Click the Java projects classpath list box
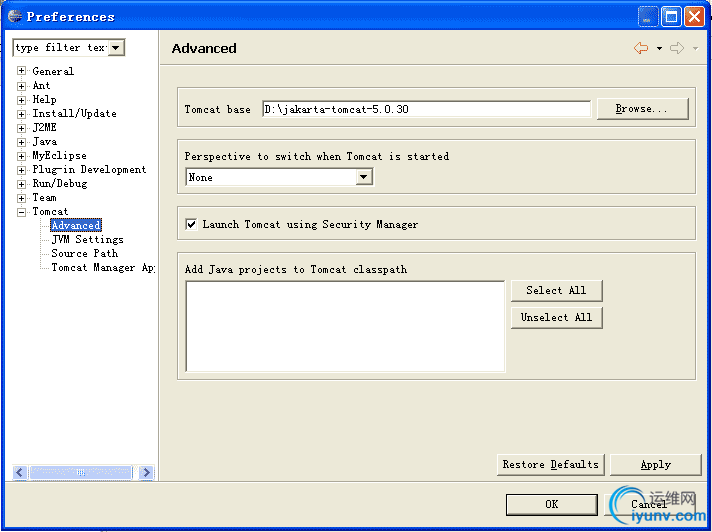This screenshot has width=712, height=532. pos(345,326)
